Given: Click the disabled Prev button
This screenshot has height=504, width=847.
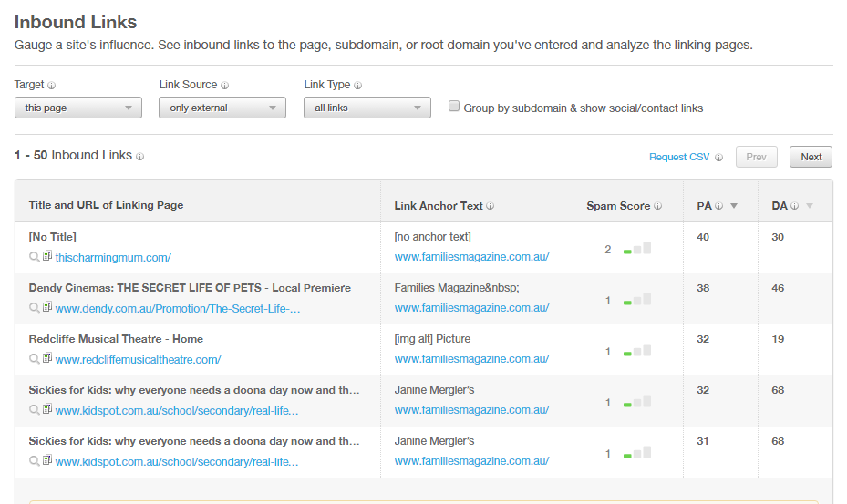Looking at the screenshot, I should point(756,157).
